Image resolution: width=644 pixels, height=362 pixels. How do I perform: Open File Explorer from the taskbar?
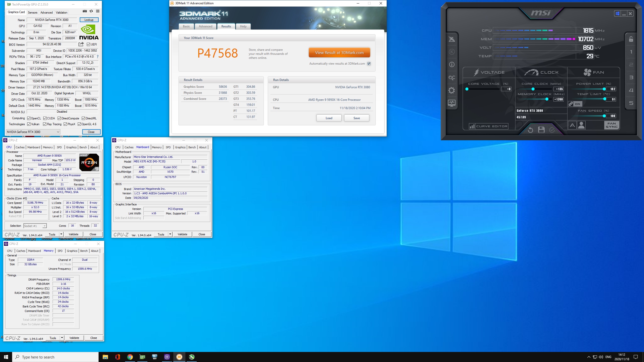coord(105,357)
